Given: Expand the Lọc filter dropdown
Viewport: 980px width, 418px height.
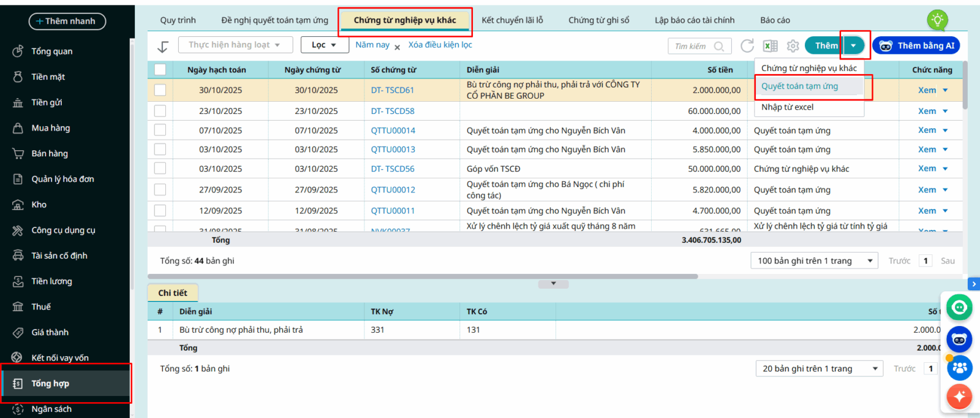Looking at the screenshot, I should coord(323,45).
